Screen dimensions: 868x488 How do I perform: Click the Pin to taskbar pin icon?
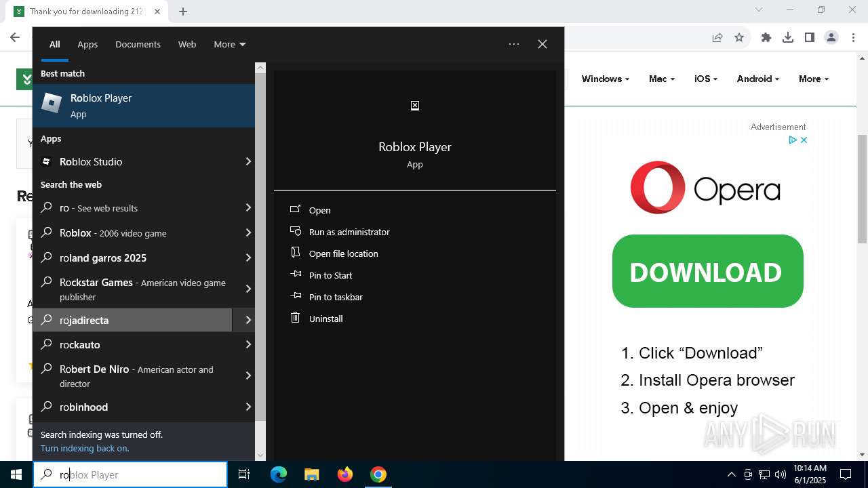(295, 296)
